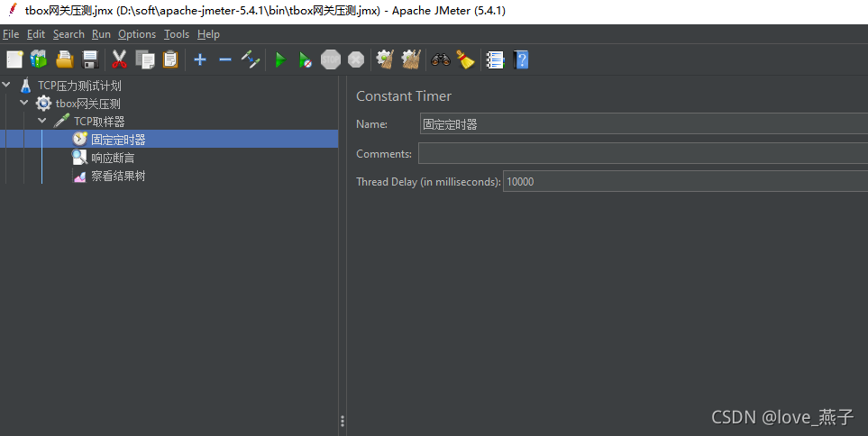This screenshot has width=868, height=436.
Task: Click the Paste clipboard icon
Action: [x=170, y=59]
